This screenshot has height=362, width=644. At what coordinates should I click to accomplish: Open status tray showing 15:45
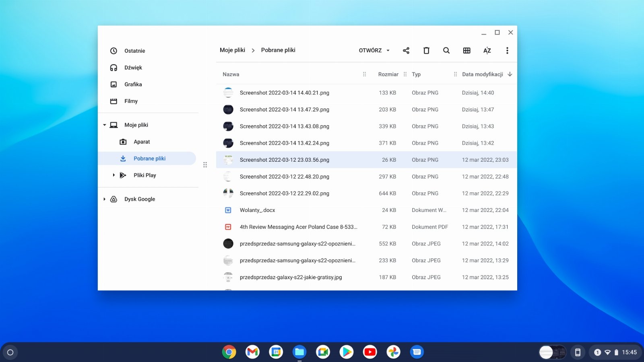tap(615, 352)
